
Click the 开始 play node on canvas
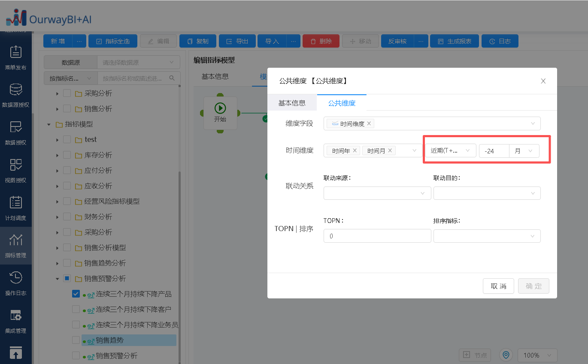220,113
